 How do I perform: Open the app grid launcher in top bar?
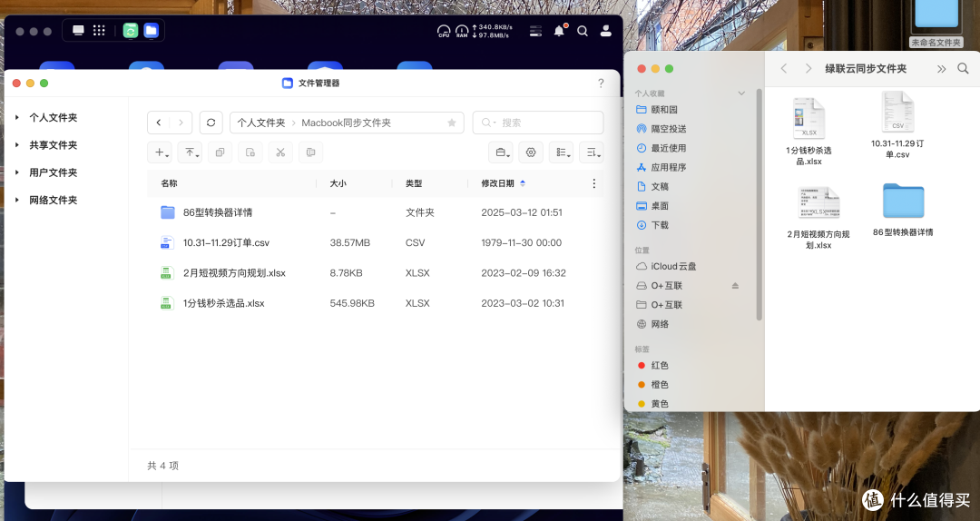pyautogui.click(x=99, y=31)
